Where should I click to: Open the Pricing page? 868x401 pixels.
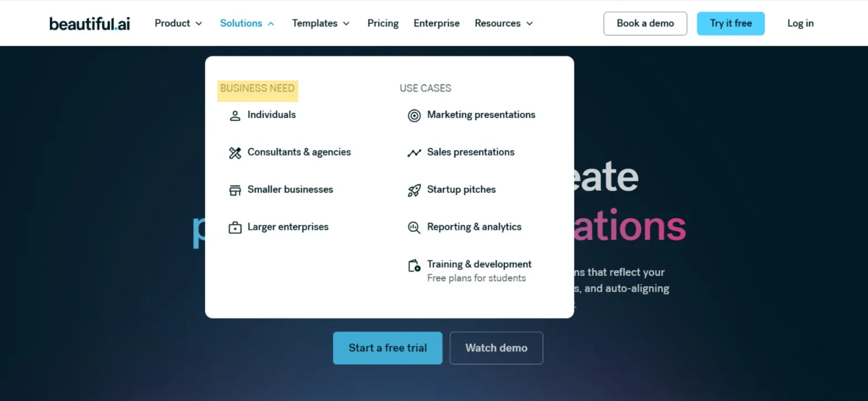click(x=383, y=23)
